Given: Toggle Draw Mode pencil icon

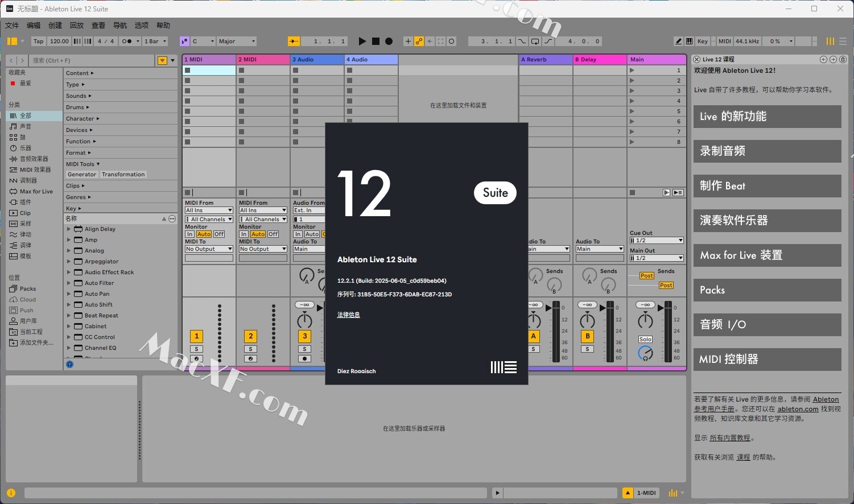Looking at the screenshot, I should 678,41.
